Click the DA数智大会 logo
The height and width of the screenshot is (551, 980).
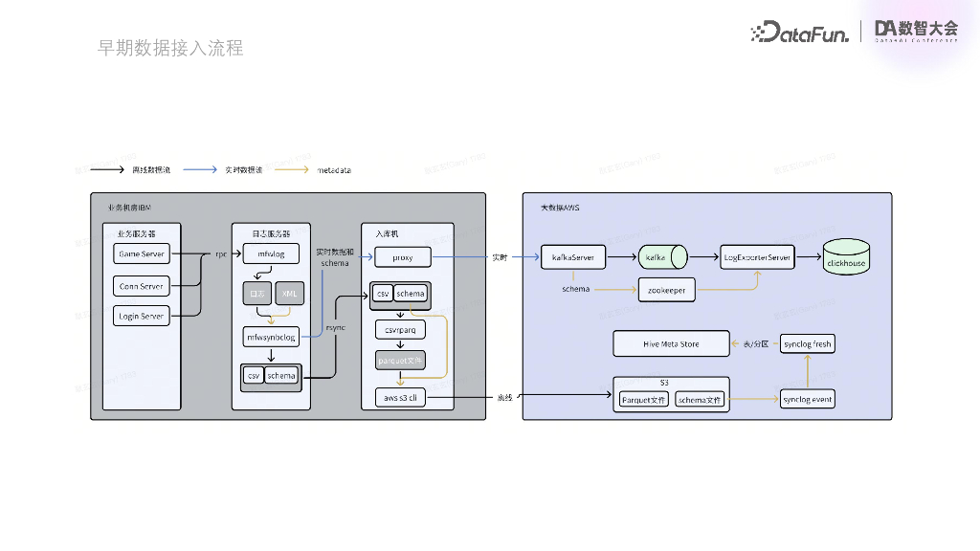[916, 31]
